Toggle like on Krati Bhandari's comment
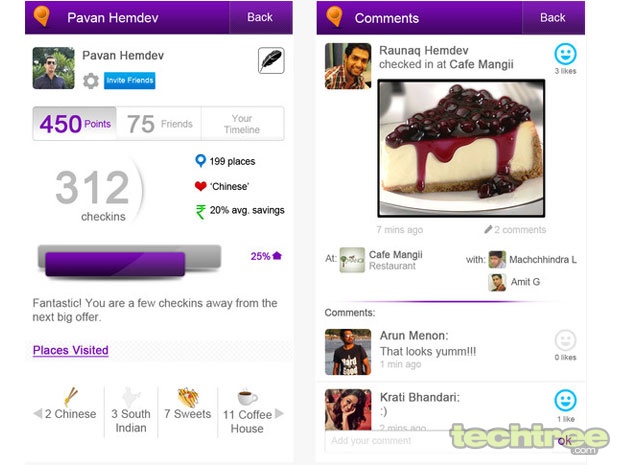The image size is (620, 465). click(565, 400)
